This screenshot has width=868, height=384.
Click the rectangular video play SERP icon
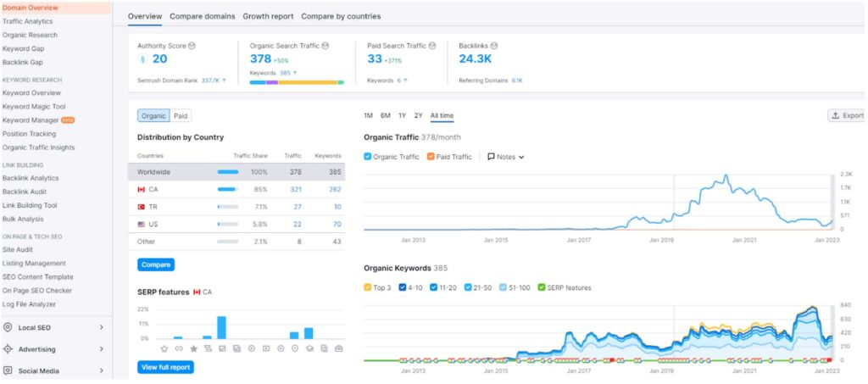pos(265,348)
